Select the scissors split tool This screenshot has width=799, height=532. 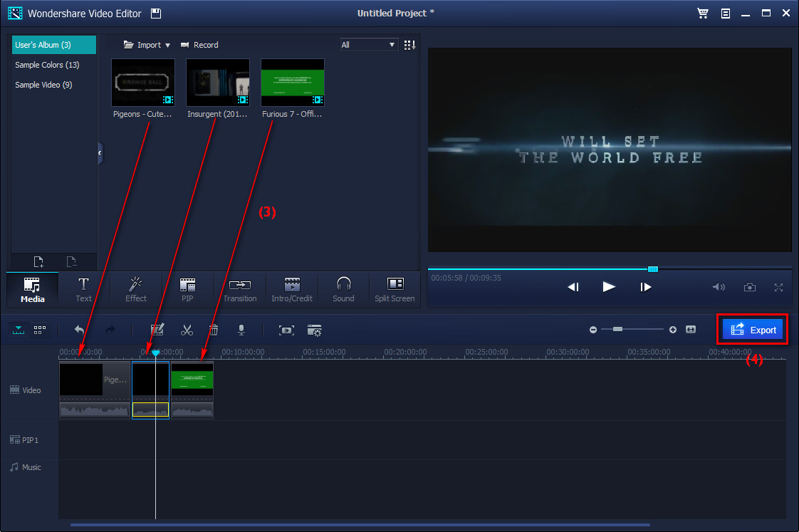coord(187,330)
